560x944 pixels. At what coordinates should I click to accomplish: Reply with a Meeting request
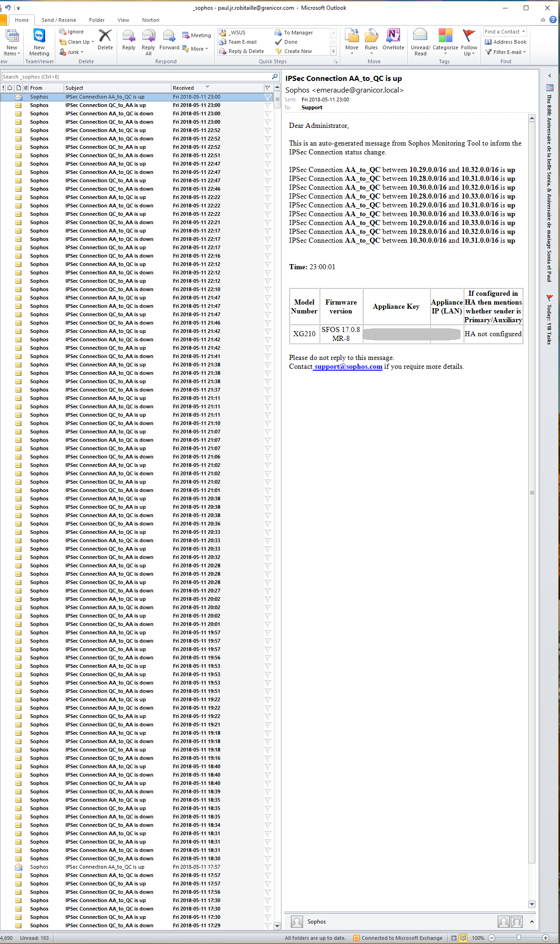[197, 35]
